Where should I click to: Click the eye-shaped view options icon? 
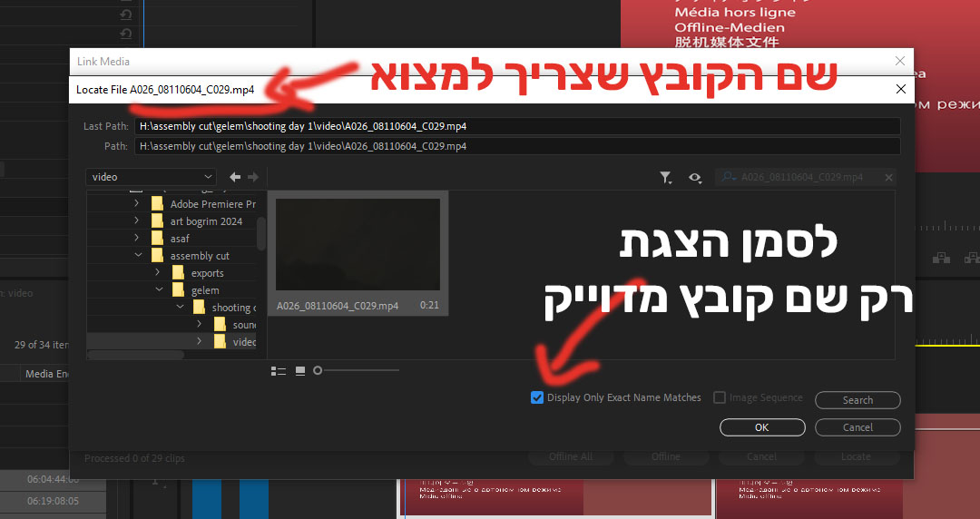pyautogui.click(x=695, y=178)
